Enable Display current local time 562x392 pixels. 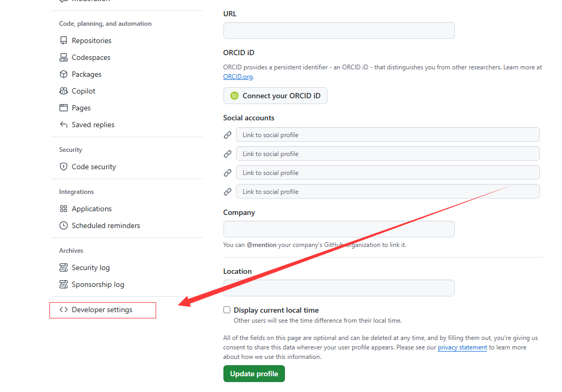pos(227,310)
